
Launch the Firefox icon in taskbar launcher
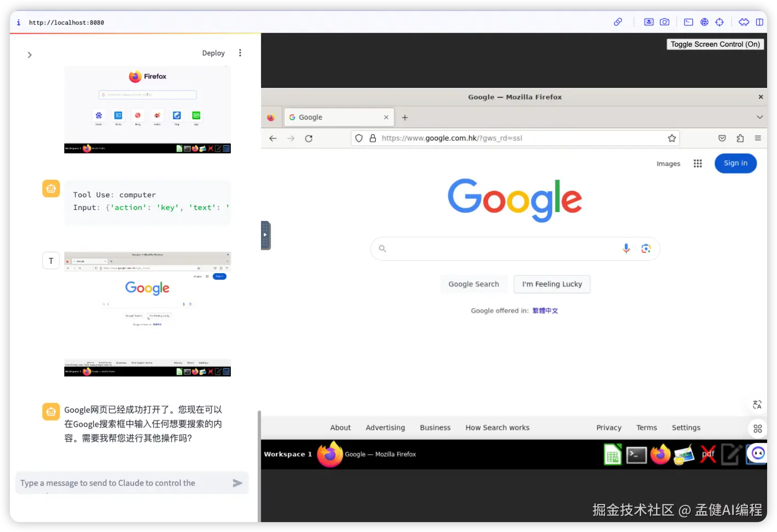tap(661, 455)
